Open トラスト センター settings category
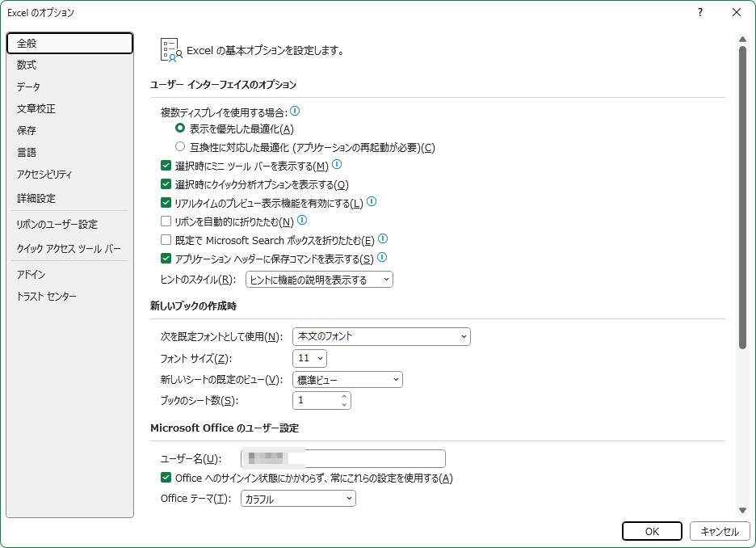This screenshot has width=756, height=548. (x=46, y=297)
